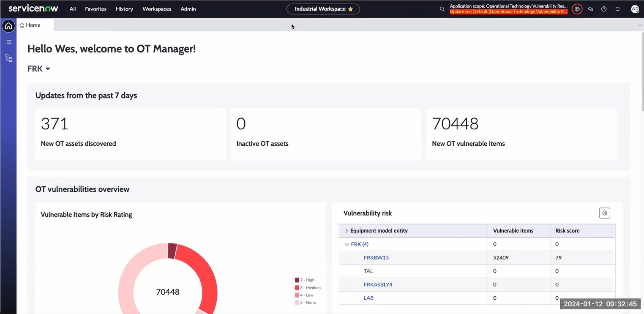
Task: Click the OT vulnerabilities overview heading
Action: 82,189
